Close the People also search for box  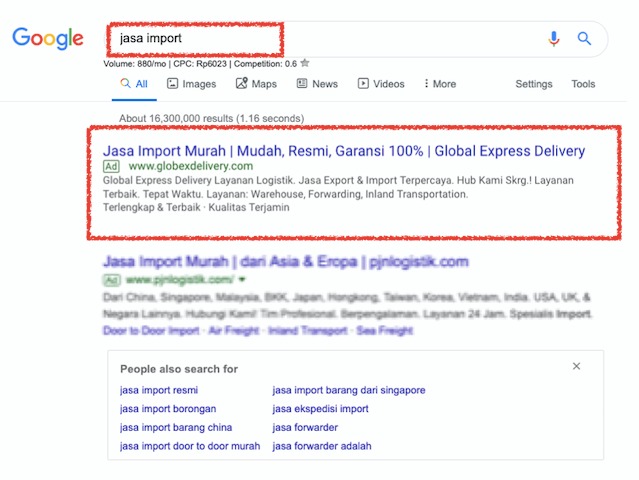coord(576,366)
